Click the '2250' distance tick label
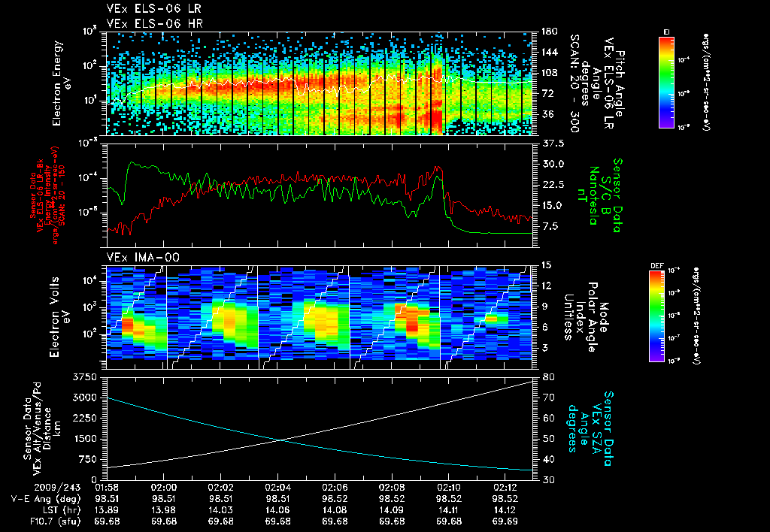The width and height of the screenshot is (770, 532). coord(85,419)
